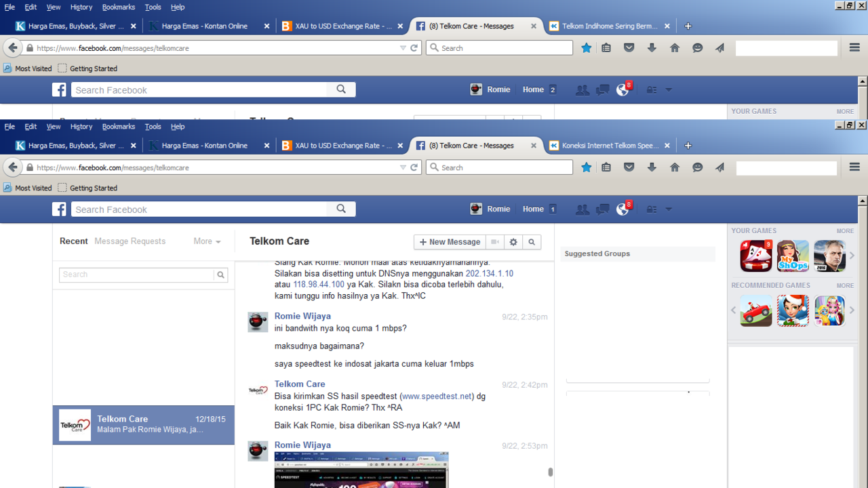Open the Most Visited bookmark in the front window

point(28,188)
